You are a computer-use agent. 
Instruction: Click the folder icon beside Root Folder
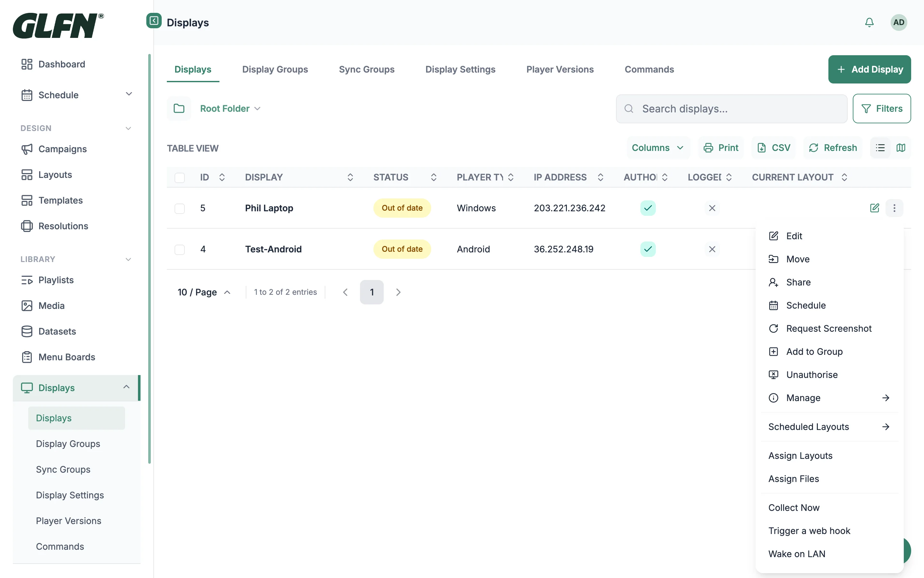click(x=179, y=109)
